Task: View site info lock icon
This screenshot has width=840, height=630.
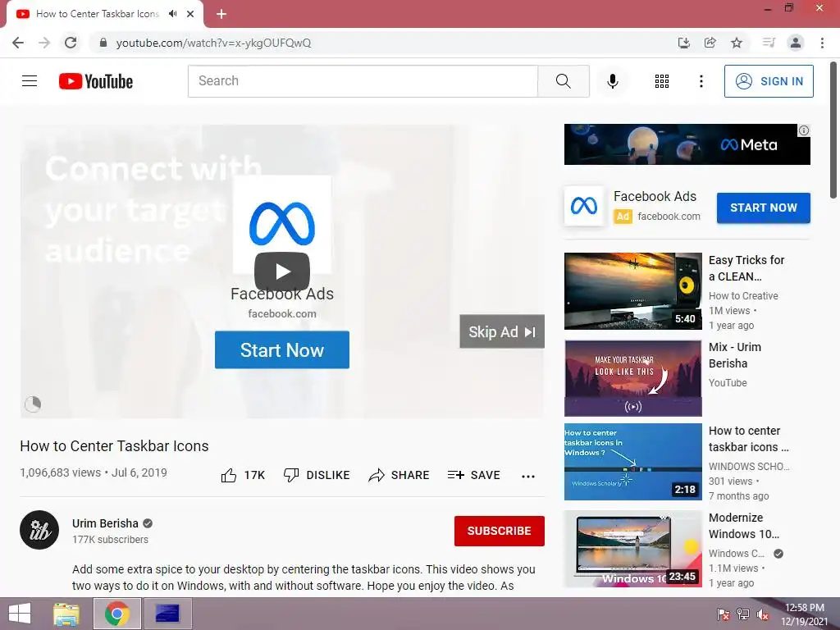Action: 103,43
